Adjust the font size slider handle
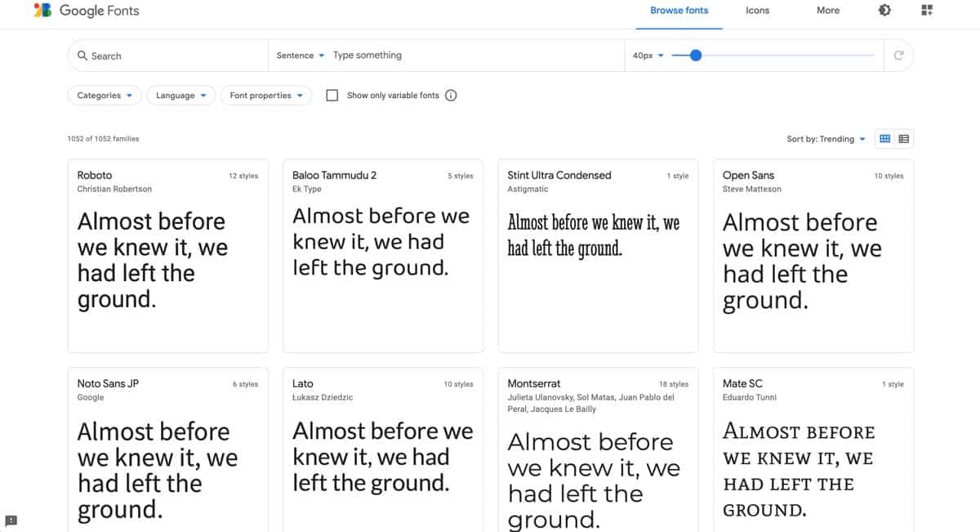This screenshot has height=532, width=980. pos(696,56)
